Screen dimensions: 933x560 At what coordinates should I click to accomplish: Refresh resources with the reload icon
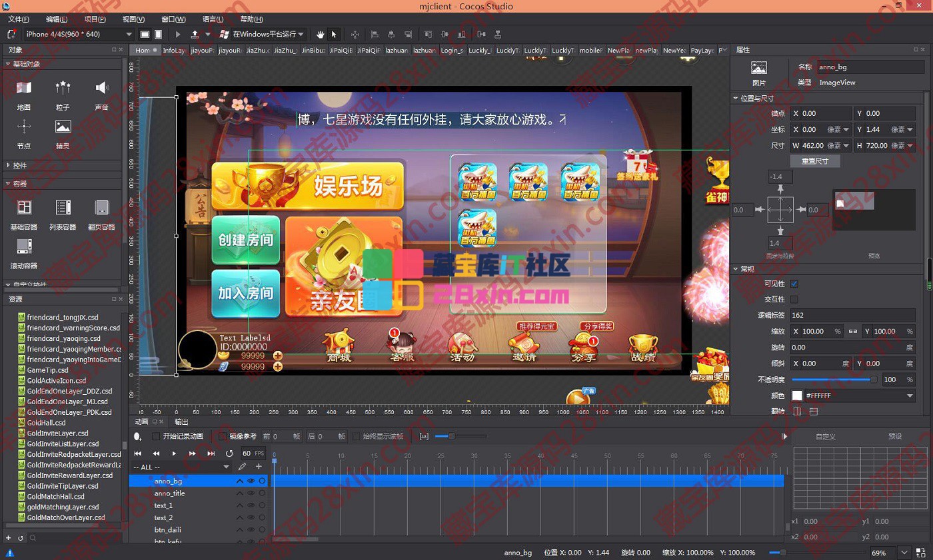pyautogui.click(x=21, y=537)
